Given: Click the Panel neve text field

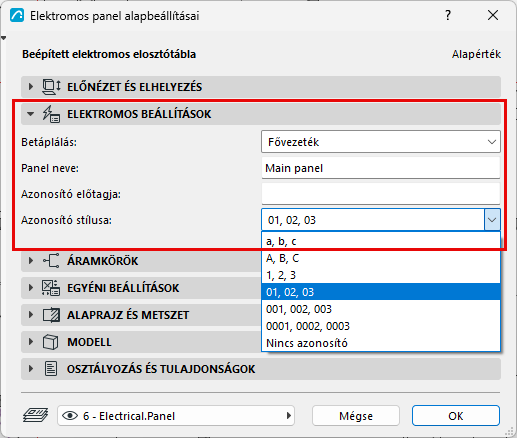Looking at the screenshot, I should (381, 168).
